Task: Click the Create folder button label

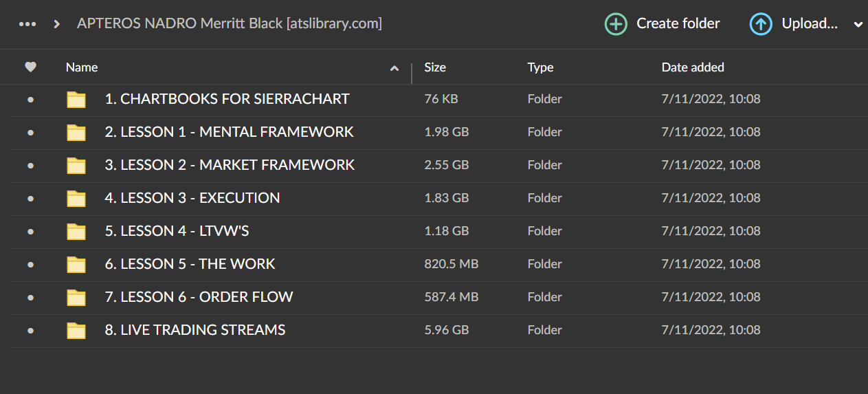Action: (x=678, y=24)
